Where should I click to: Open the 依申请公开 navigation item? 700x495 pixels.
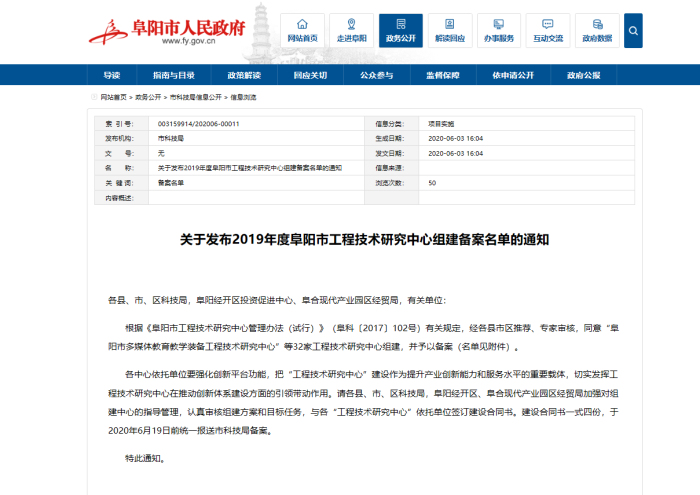512,75
